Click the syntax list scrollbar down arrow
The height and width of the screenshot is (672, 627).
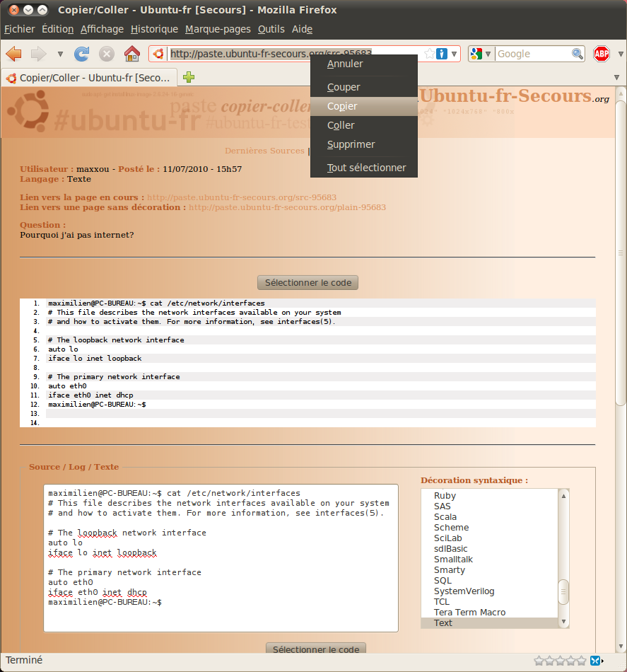(563, 622)
